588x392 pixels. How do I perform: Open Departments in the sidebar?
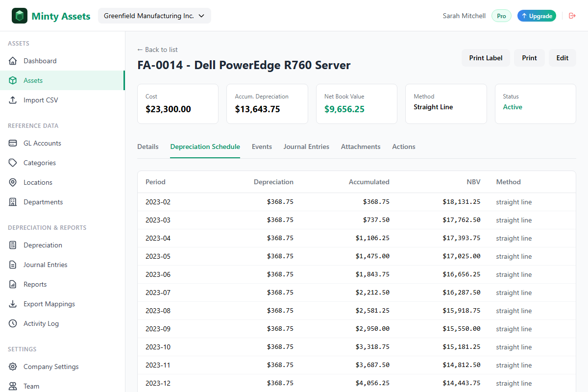pyautogui.click(x=62, y=202)
